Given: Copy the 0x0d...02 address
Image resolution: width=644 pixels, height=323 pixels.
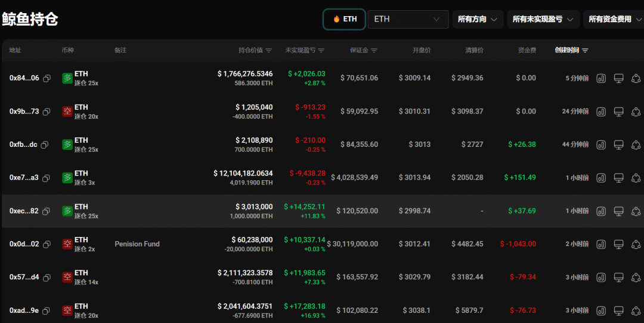Looking at the screenshot, I should click(47, 244).
